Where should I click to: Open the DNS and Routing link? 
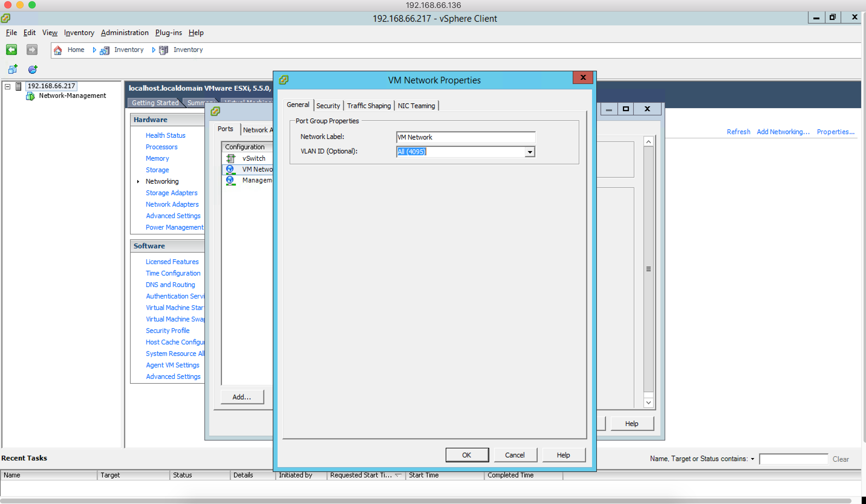pyautogui.click(x=170, y=285)
